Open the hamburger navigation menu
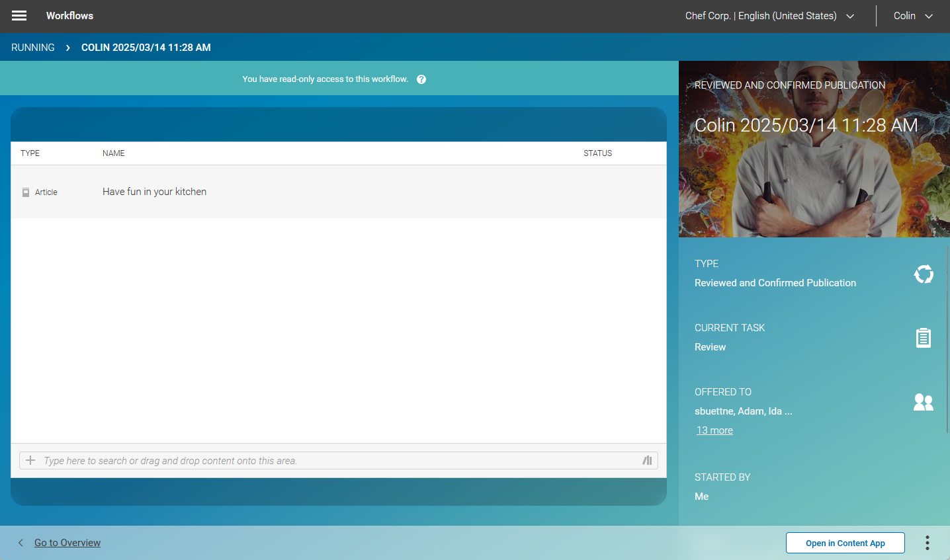This screenshot has height=560, width=950. point(19,15)
